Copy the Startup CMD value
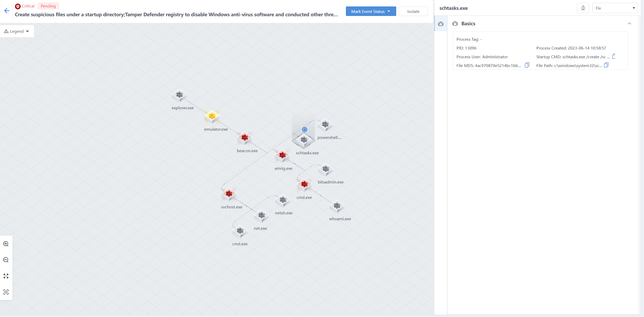The width and height of the screenshot is (644, 317). pos(614,56)
